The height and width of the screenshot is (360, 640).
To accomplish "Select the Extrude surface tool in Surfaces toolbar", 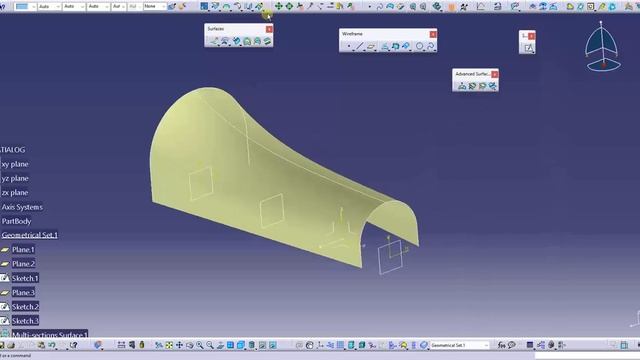I will (x=214, y=41).
